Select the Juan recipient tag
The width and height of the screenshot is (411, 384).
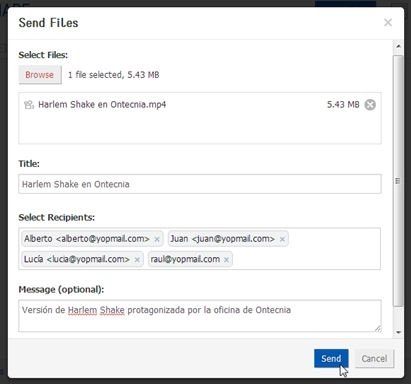tap(228, 239)
